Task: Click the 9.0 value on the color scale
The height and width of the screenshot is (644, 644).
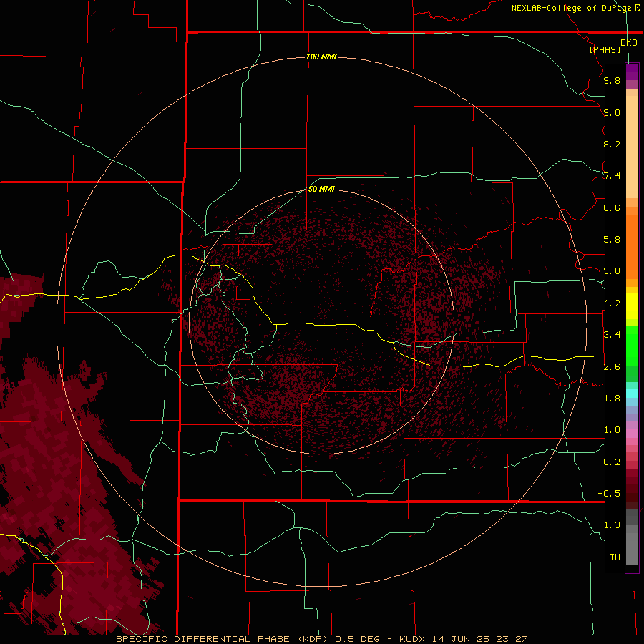Action: click(x=612, y=112)
